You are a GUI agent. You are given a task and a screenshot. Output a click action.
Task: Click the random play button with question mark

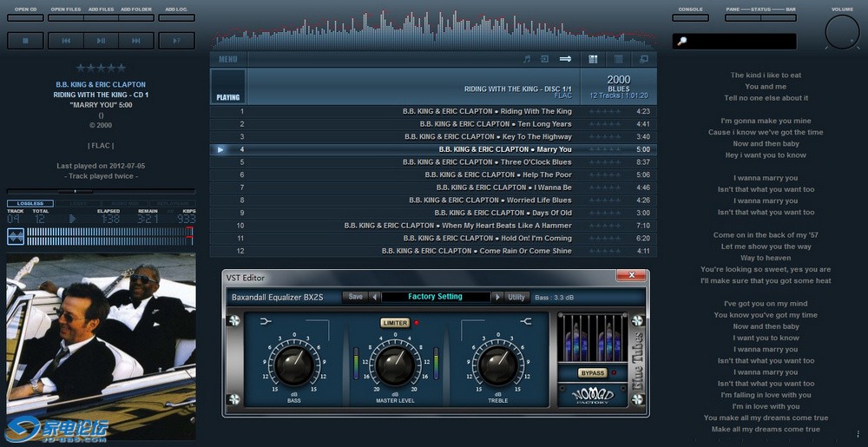[x=176, y=41]
